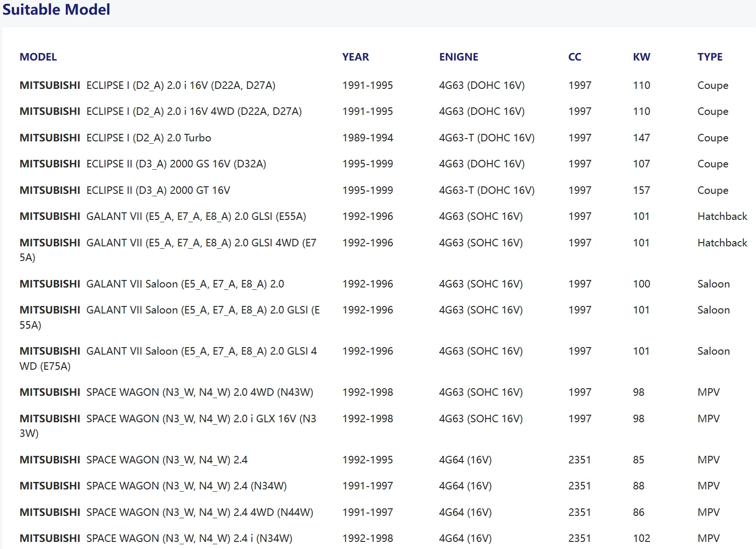The width and height of the screenshot is (756, 549).
Task: Click the TYPE column header
Action: point(710,57)
